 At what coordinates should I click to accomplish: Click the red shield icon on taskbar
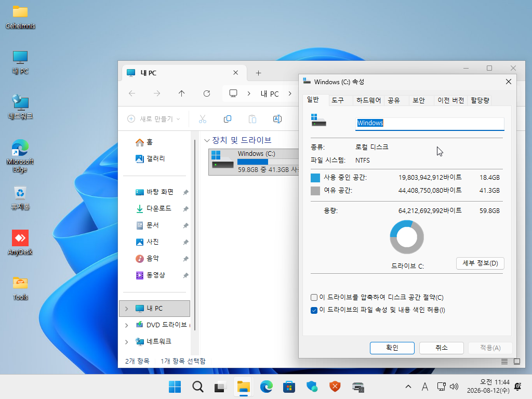click(x=335, y=387)
